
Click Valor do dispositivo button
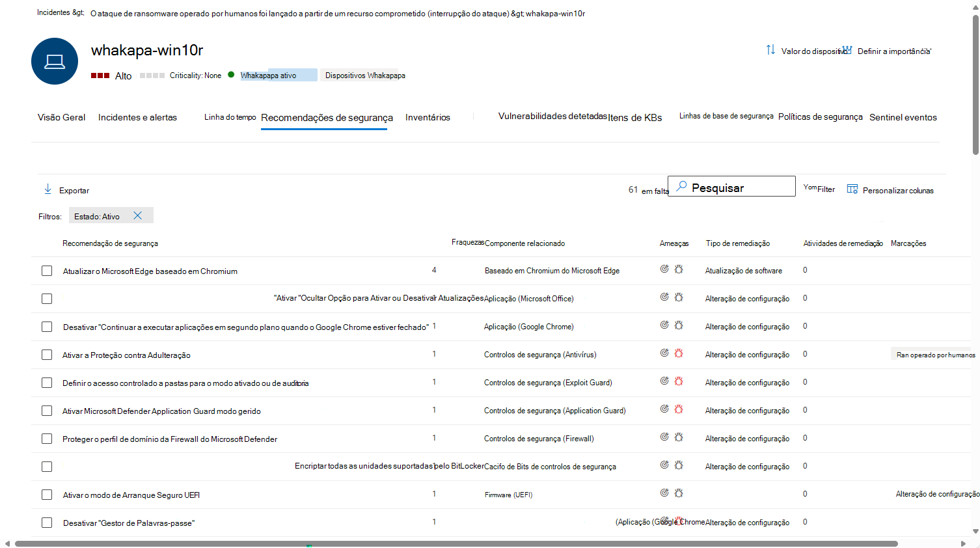[x=807, y=50]
